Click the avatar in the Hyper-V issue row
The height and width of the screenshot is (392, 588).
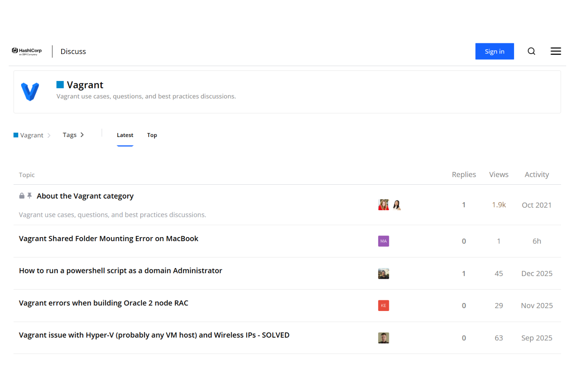383,338
